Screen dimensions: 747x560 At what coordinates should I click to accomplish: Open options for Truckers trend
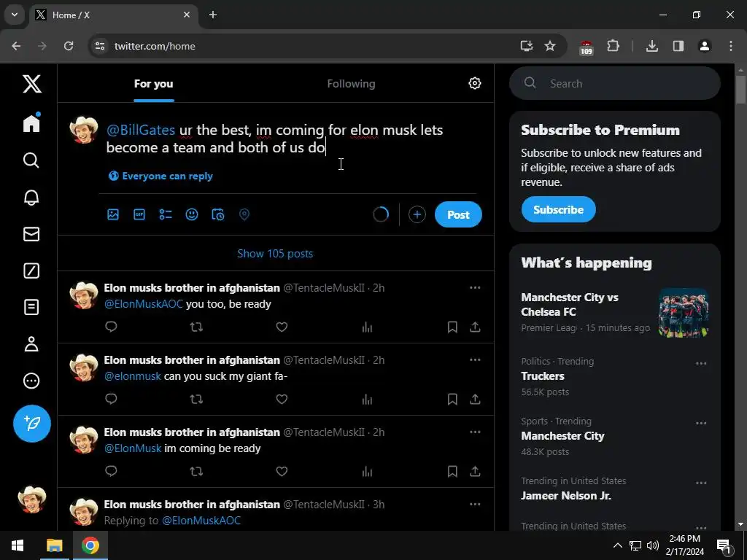pyautogui.click(x=701, y=363)
